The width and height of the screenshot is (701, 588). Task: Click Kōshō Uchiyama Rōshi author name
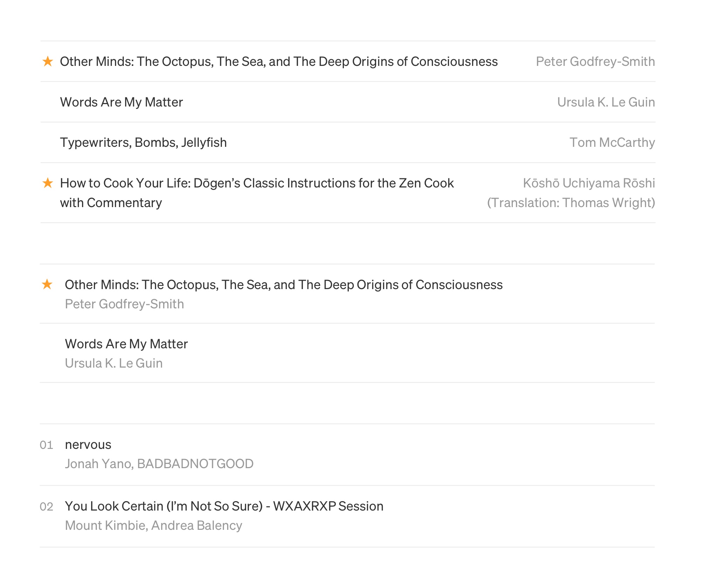tap(589, 183)
